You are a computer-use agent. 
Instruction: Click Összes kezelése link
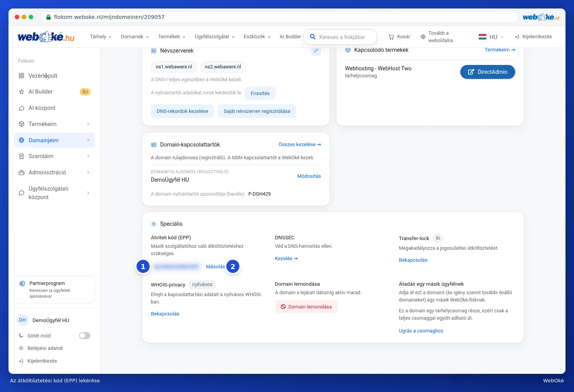(x=300, y=144)
